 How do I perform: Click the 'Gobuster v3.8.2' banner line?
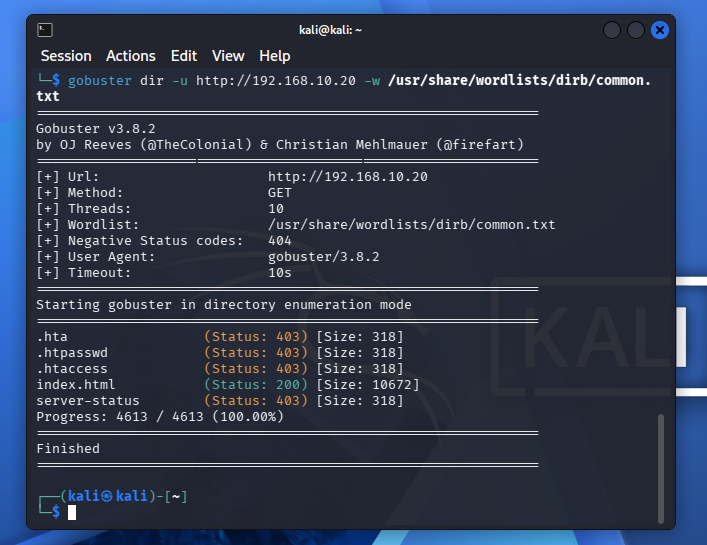96,129
